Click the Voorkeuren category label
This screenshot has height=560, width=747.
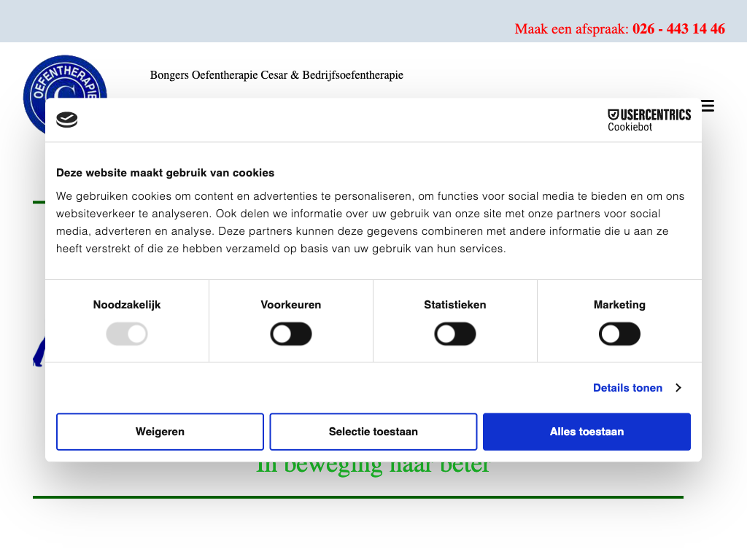pos(291,305)
